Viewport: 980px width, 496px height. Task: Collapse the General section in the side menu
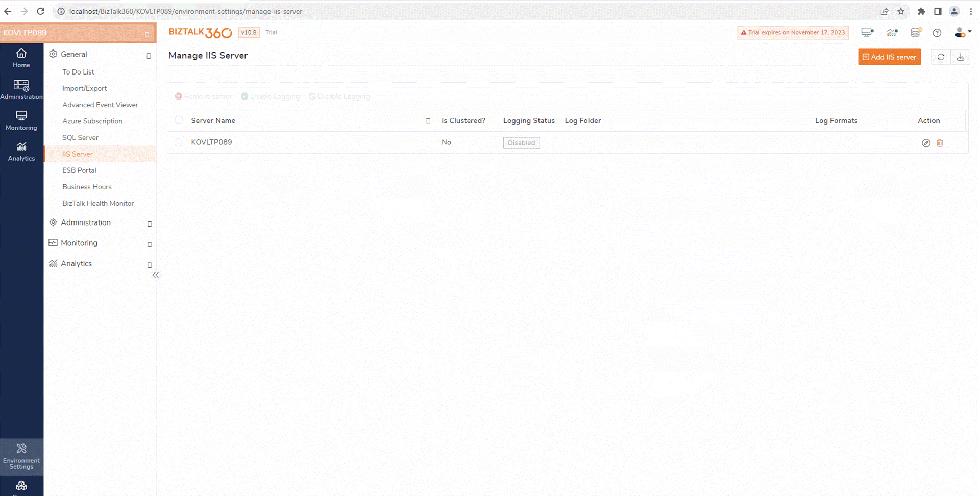[149, 56]
